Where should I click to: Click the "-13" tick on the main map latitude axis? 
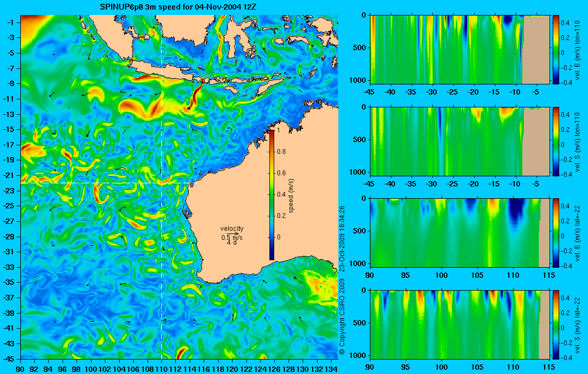[x=9, y=114]
